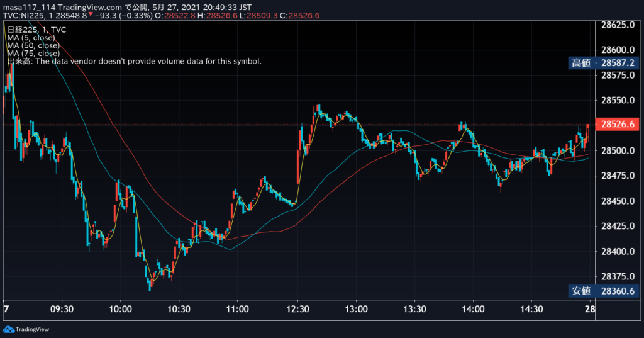Click the 28425.0 price axis label

pyautogui.click(x=618, y=226)
